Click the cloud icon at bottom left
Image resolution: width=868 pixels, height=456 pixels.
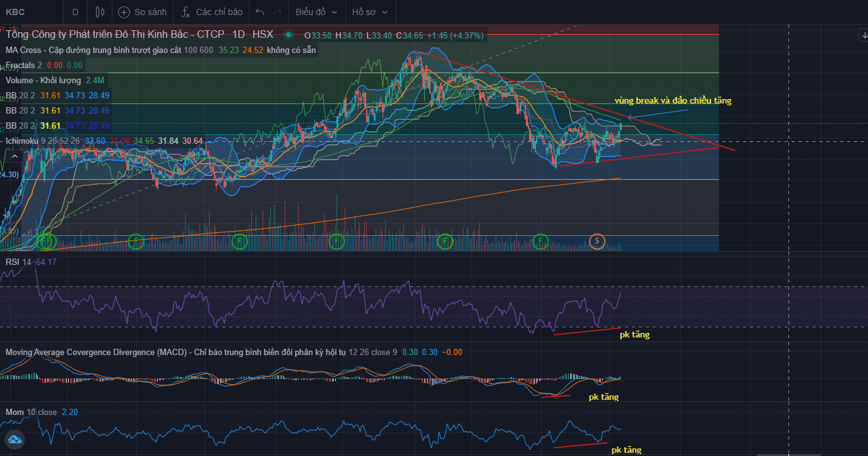pos(15,440)
